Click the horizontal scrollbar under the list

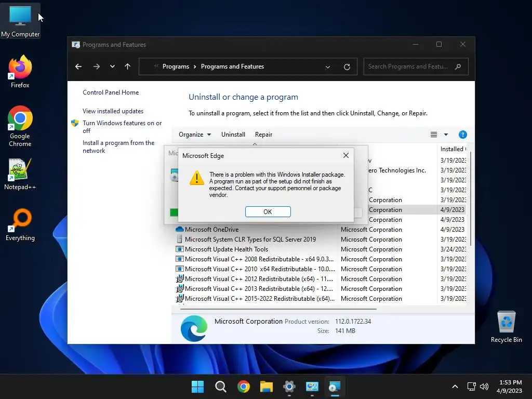(278, 309)
